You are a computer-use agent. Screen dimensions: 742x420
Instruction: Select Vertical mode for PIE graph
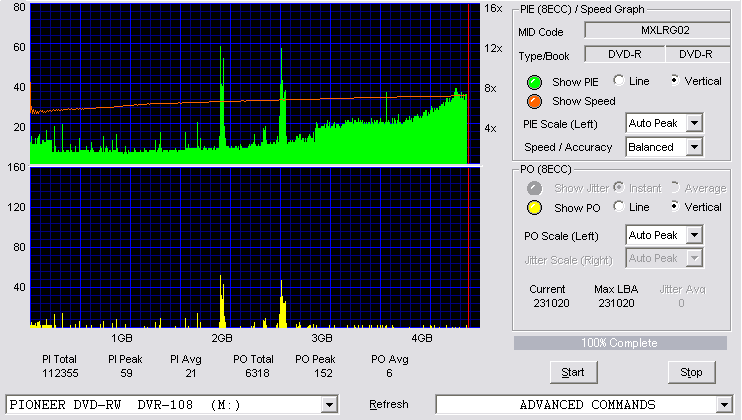(x=675, y=80)
